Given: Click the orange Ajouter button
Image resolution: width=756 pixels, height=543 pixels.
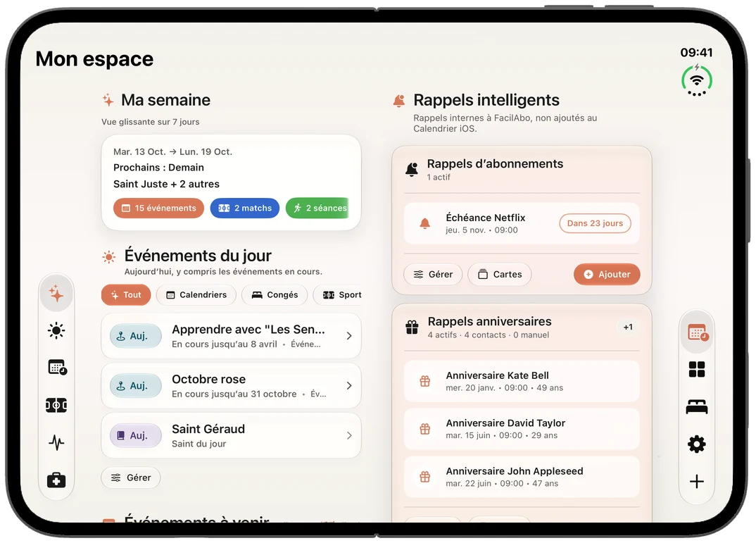Looking at the screenshot, I should [607, 274].
